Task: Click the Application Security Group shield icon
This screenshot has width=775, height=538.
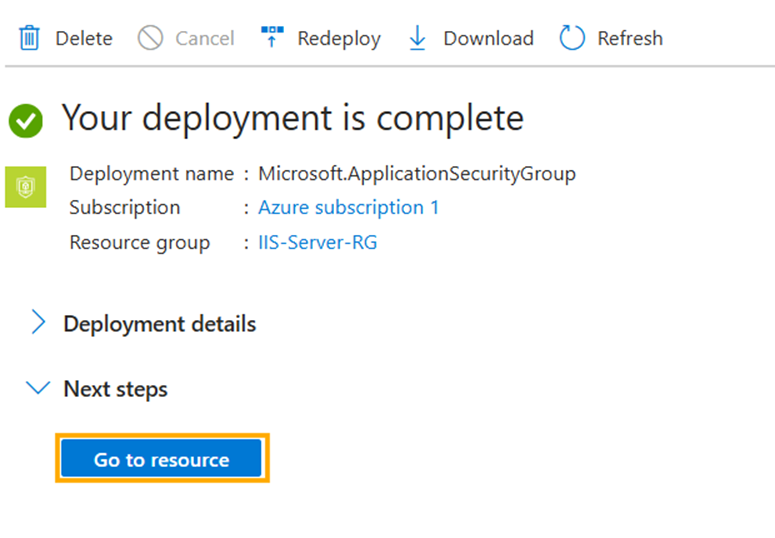Action: (x=26, y=187)
